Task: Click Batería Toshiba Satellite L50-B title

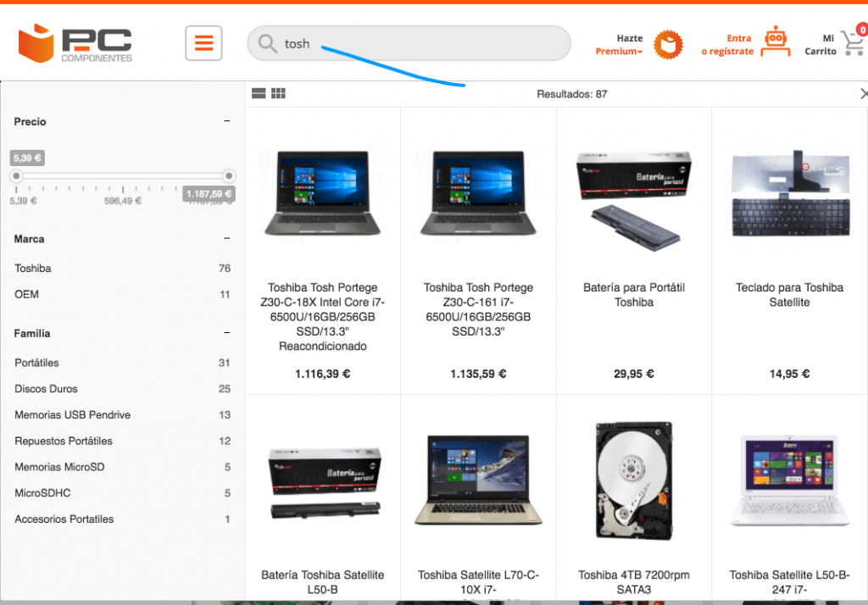Action: pyautogui.click(x=323, y=582)
